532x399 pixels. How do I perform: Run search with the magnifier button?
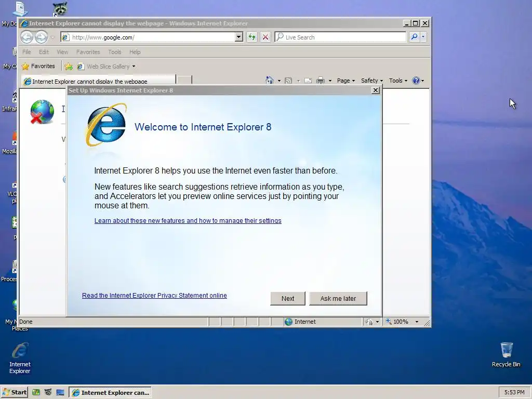click(414, 37)
